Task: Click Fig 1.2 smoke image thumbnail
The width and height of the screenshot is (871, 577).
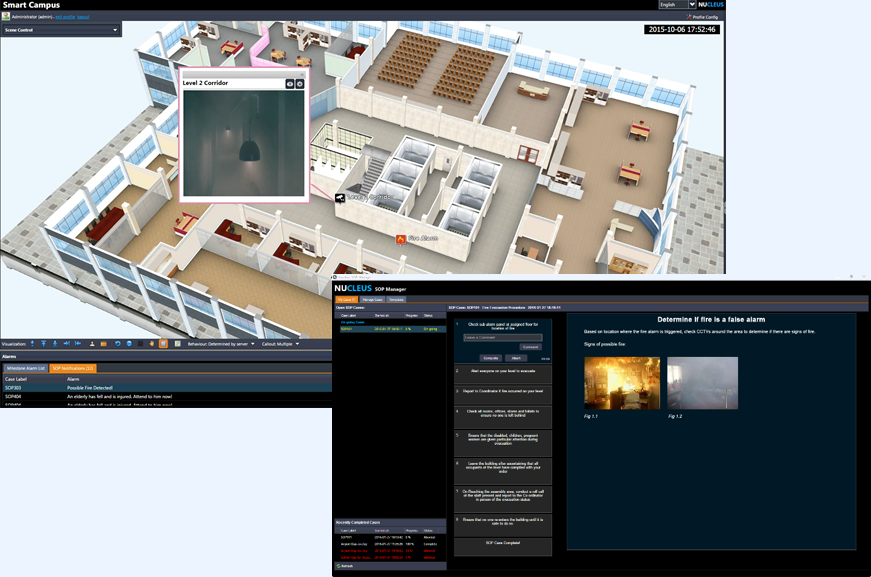Action: 703,383
